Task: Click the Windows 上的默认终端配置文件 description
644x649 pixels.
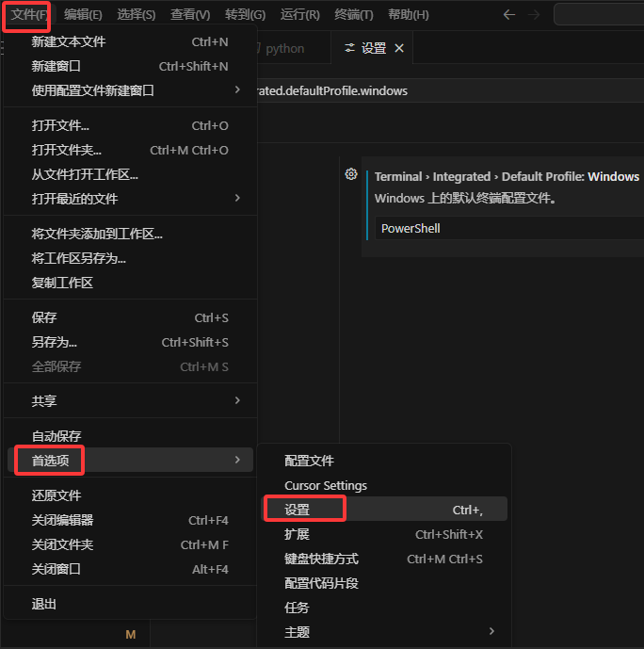Action: 465,198
